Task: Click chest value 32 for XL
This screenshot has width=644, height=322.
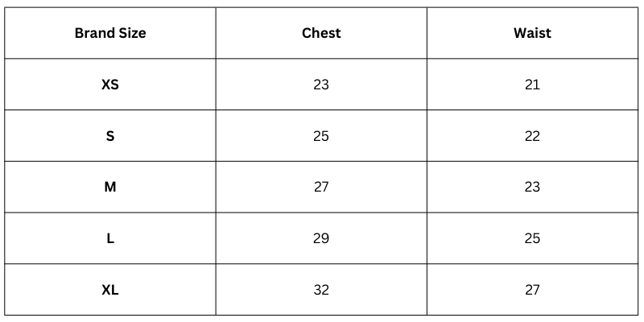Action: point(321,290)
